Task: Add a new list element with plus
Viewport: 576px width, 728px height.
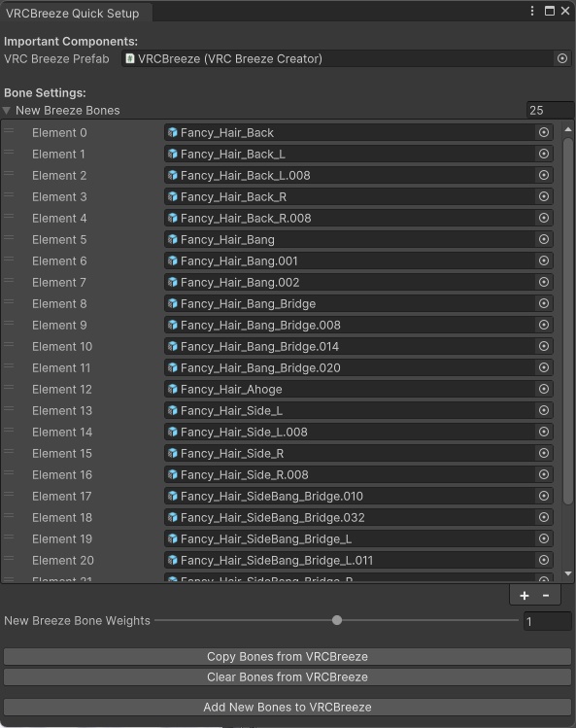Action: click(524, 596)
